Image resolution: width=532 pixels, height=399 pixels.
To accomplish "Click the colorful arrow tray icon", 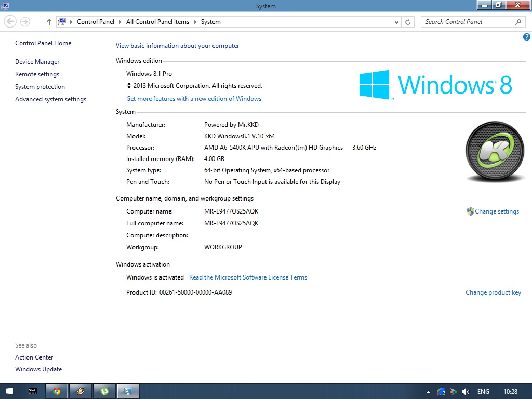I will tap(454, 392).
